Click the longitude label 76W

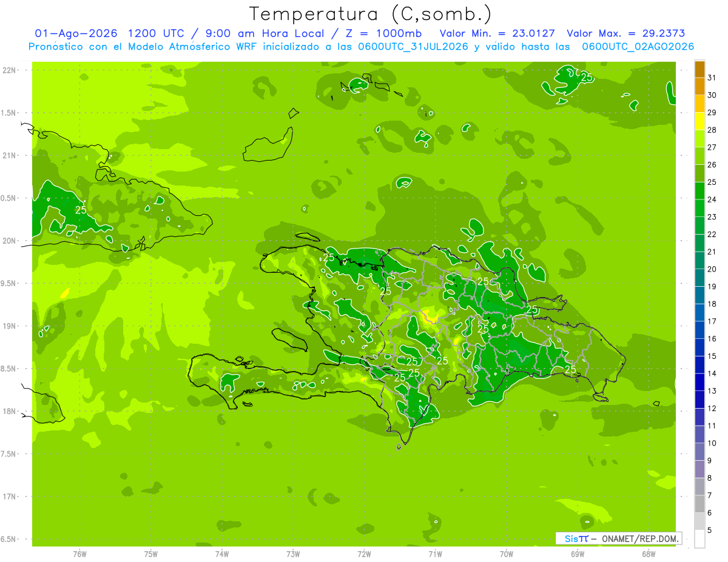[x=79, y=554]
